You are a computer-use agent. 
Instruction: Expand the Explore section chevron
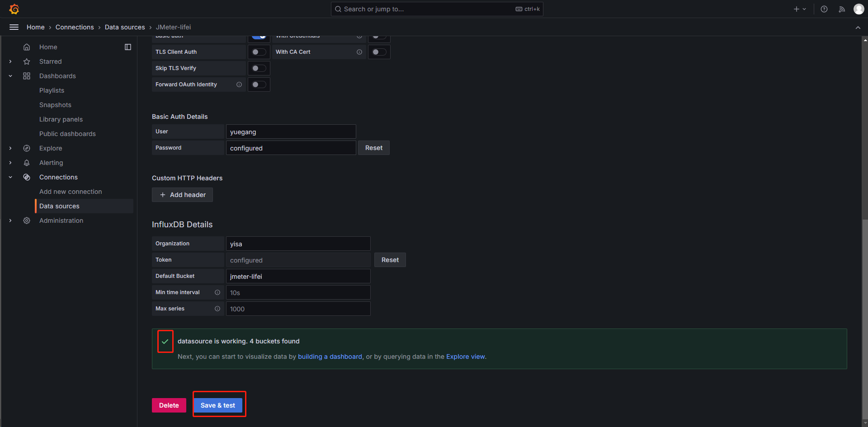point(10,148)
